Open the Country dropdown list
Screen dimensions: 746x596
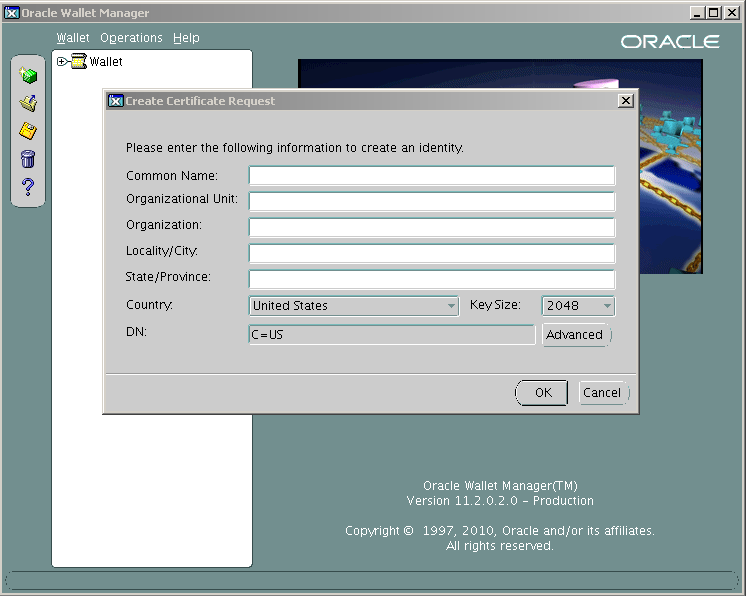click(353, 306)
